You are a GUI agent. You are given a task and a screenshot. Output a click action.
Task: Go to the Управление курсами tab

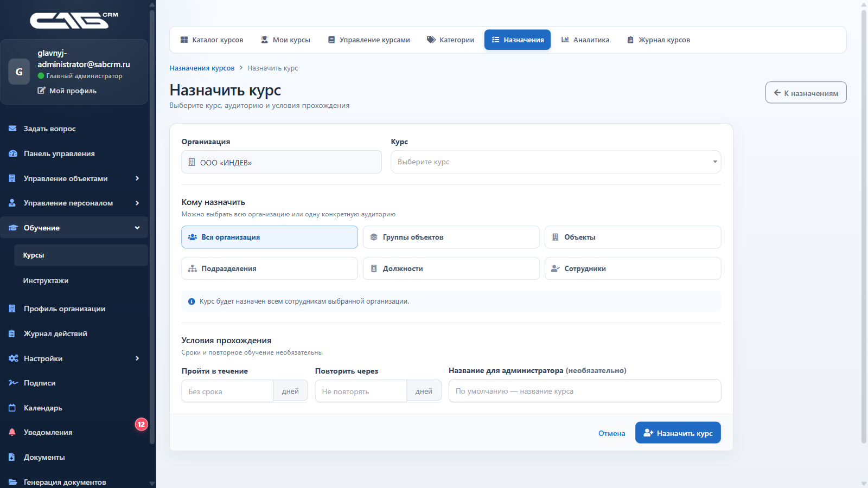[369, 40]
